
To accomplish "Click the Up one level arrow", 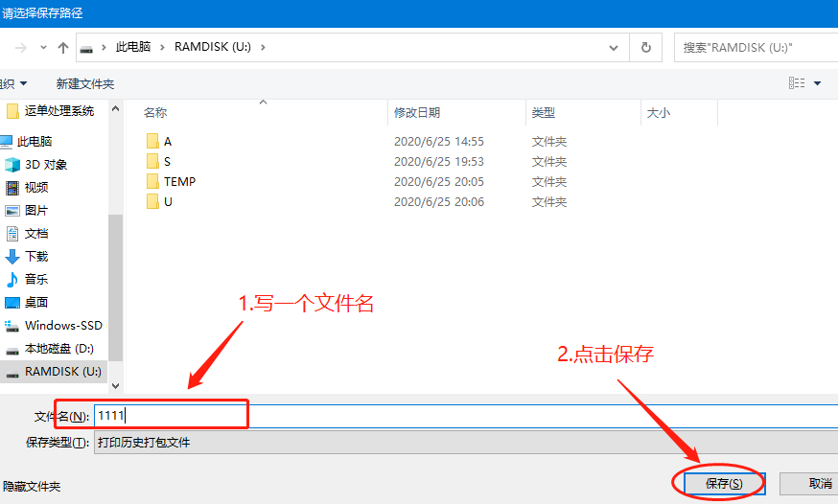I will coord(63,47).
